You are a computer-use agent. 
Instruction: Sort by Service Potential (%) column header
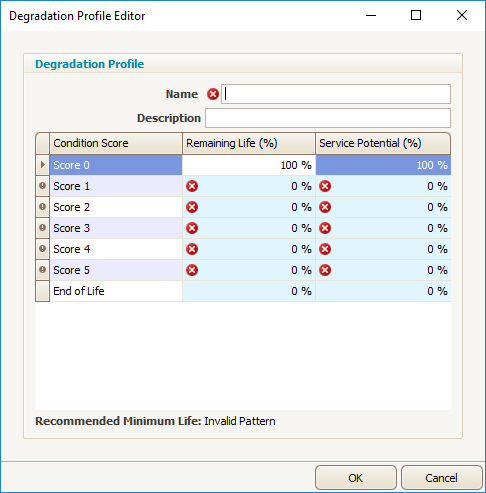click(x=383, y=143)
